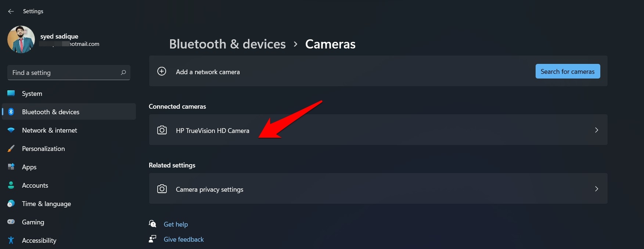Expand Camera privacy settings chevron
The width and height of the screenshot is (644, 249).
pyautogui.click(x=596, y=189)
